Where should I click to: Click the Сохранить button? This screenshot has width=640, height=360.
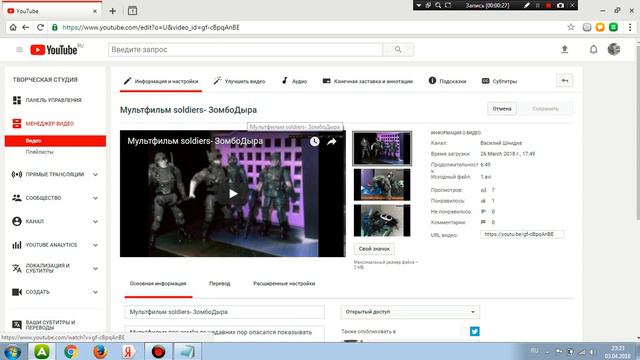[545, 109]
